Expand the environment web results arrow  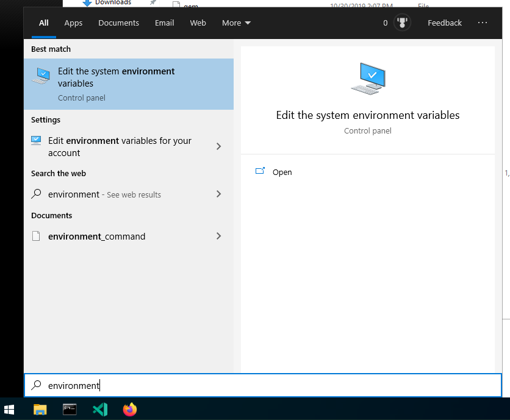(219, 194)
